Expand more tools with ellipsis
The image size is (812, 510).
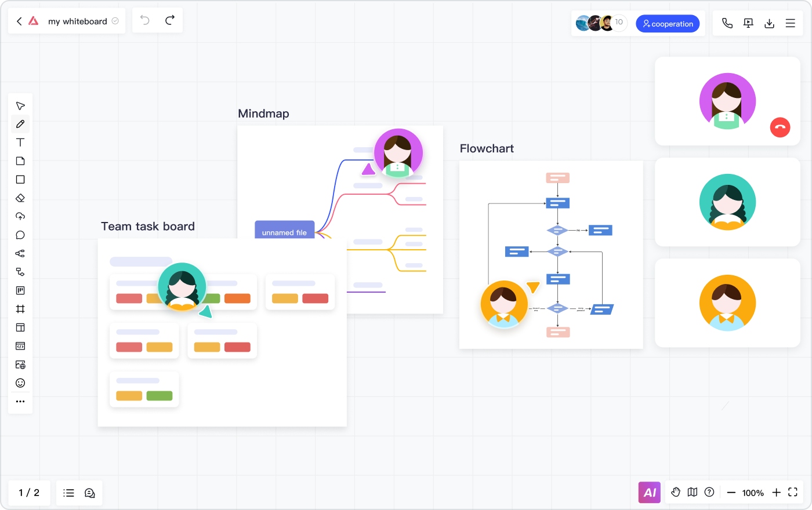[20, 402]
